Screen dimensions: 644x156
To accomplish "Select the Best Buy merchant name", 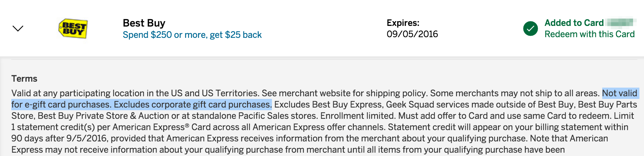I will coord(144,23).
